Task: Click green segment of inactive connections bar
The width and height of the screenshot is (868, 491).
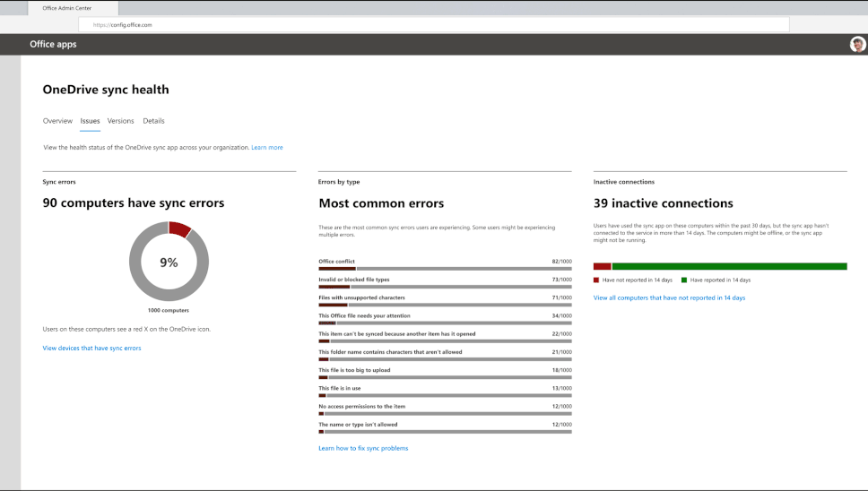Action: coord(728,266)
